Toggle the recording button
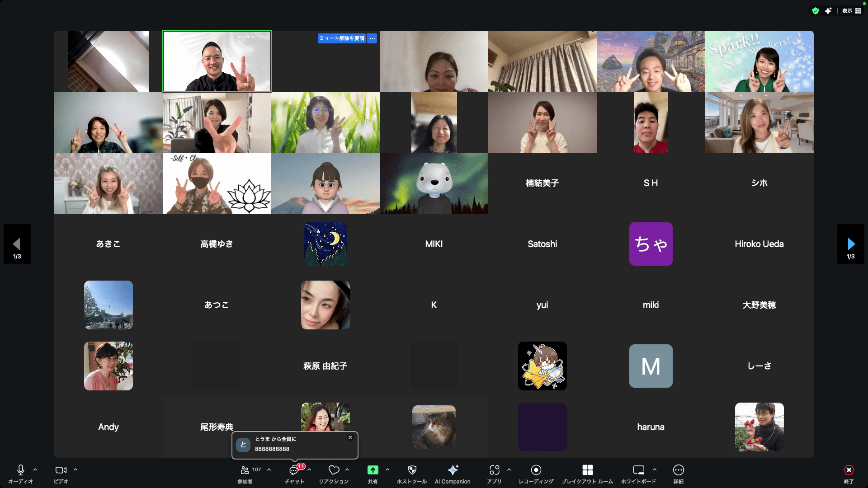 [x=536, y=470]
